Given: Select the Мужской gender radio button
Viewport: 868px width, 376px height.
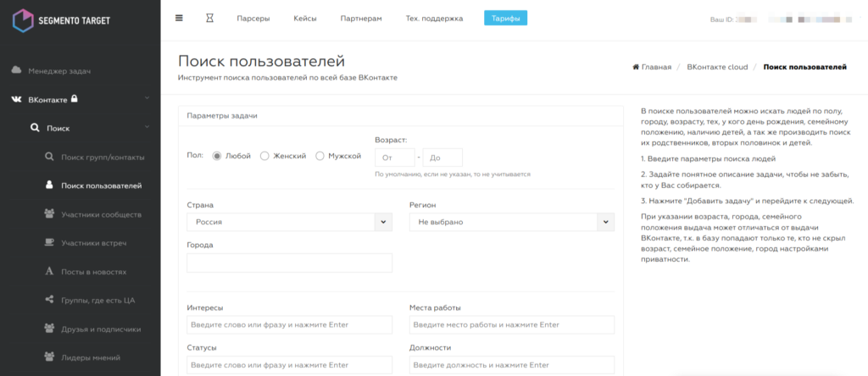Looking at the screenshot, I should pyautogui.click(x=320, y=156).
